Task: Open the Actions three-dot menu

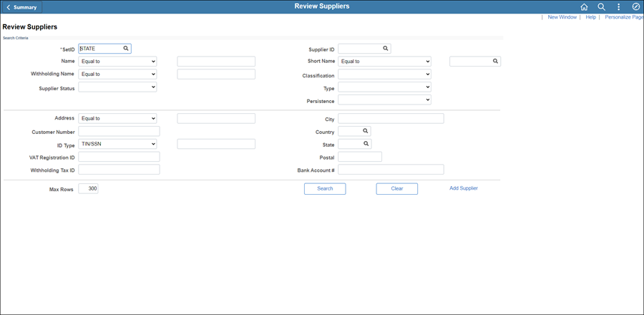Action: [x=618, y=7]
